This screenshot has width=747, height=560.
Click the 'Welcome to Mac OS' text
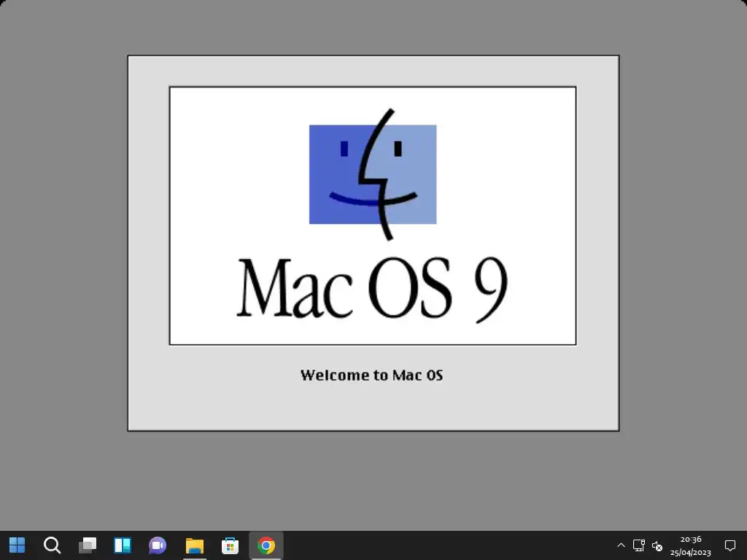(x=371, y=376)
